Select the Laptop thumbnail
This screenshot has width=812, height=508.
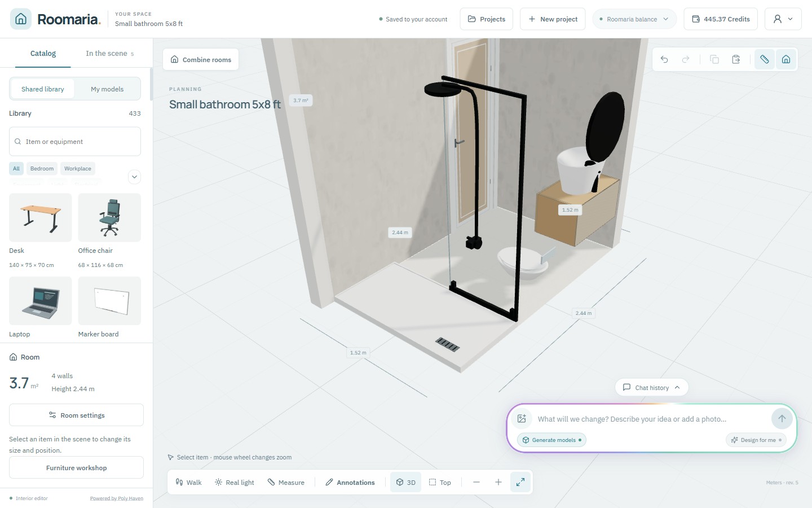click(x=41, y=301)
